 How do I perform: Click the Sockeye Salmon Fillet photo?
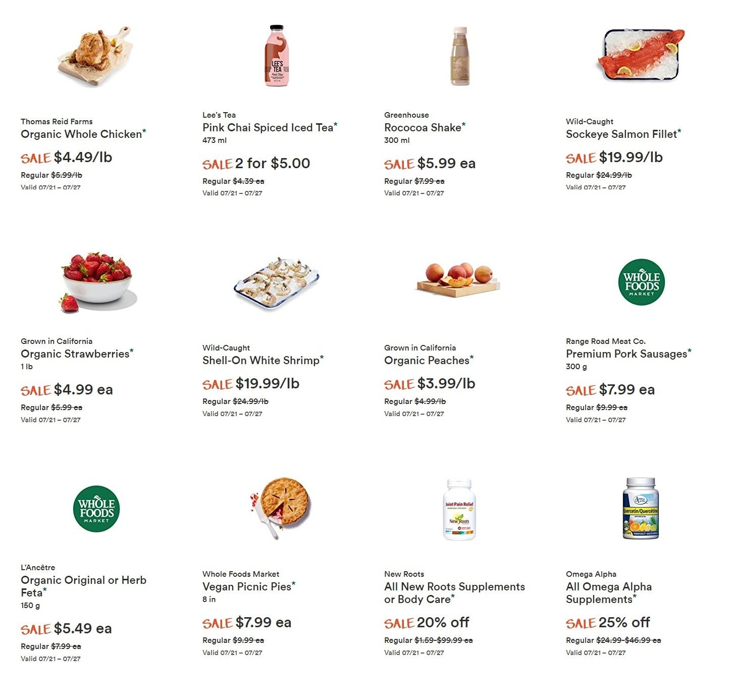click(x=641, y=55)
